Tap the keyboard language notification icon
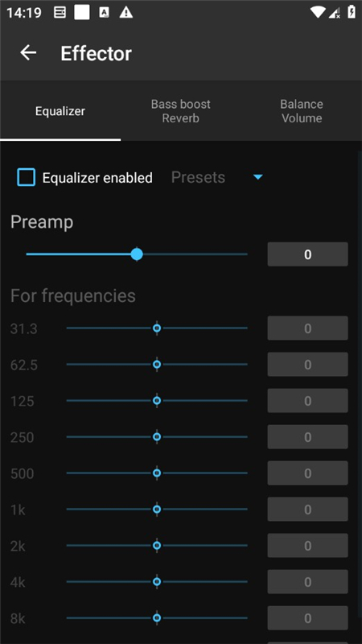This screenshot has height=644, width=362. 105,13
